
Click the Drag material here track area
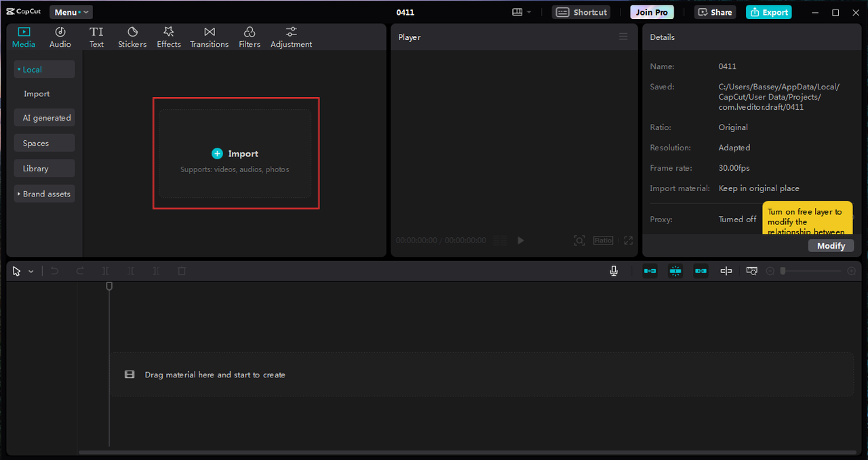pyautogui.click(x=481, y=375)
